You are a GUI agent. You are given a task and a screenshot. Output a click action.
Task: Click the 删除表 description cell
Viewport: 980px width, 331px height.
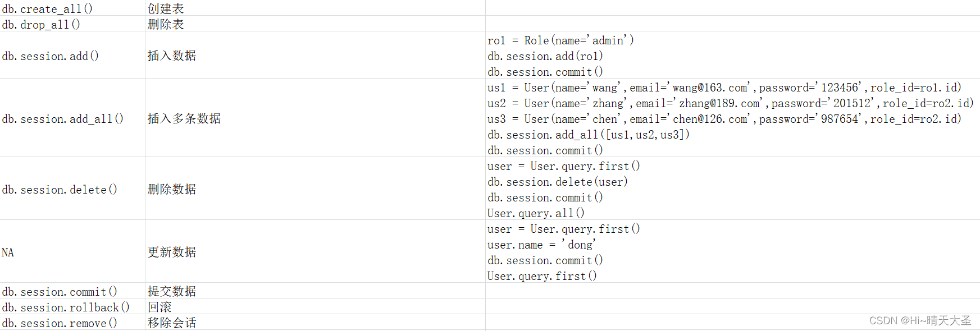pyautogui.click(x=166, y=25)
